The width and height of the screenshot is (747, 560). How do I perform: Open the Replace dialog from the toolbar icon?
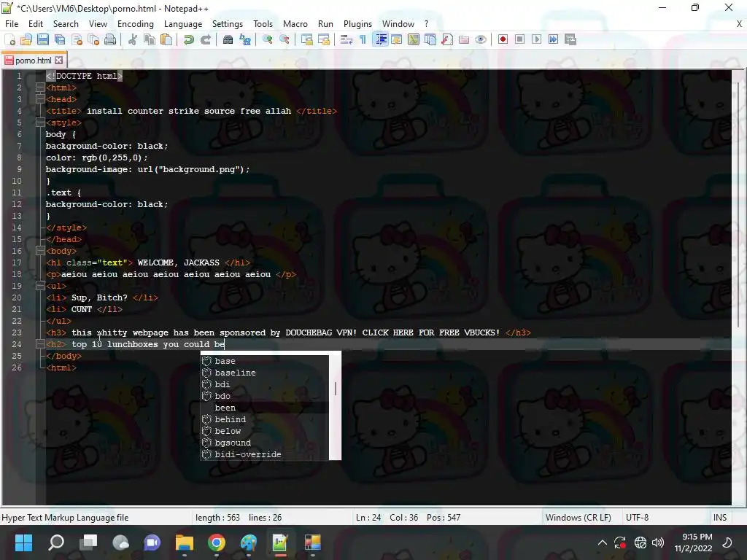[245, 39]
